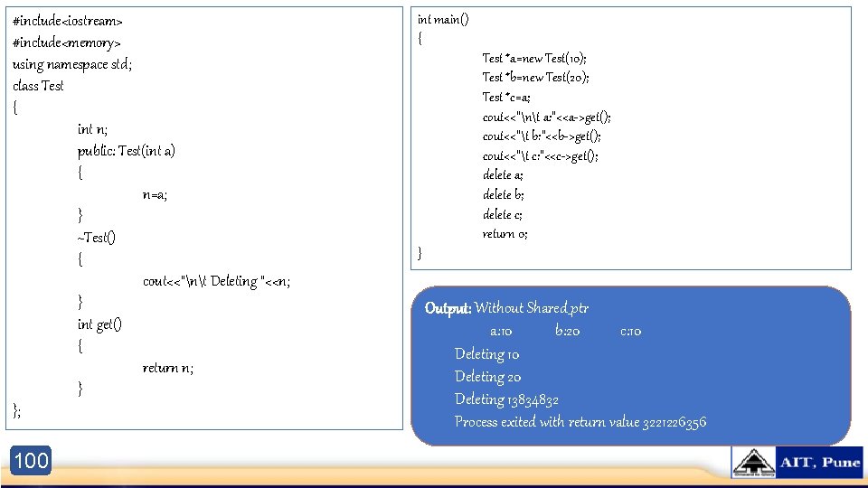Click the 'int main()' line

(443, 20)
